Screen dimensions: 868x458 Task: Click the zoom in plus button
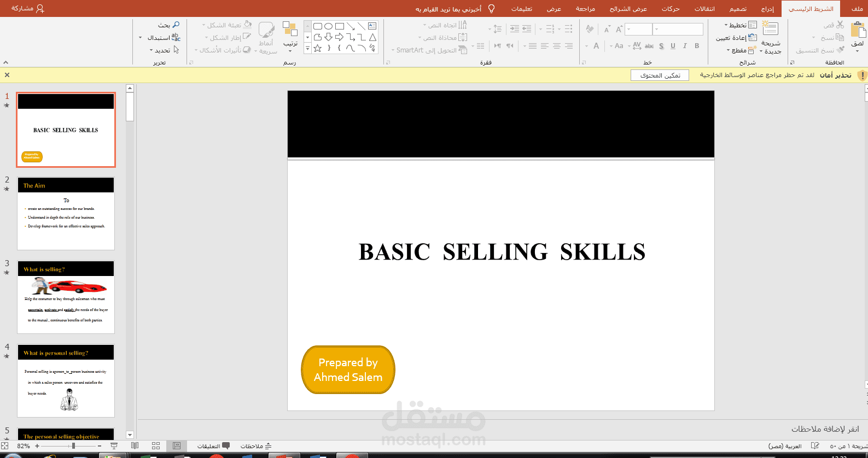[x=37, y=446]
